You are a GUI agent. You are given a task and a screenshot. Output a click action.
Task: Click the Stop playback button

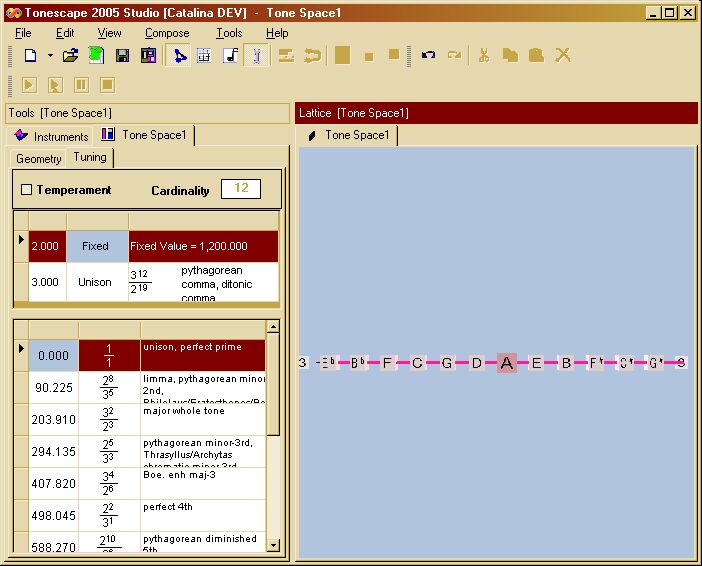(x=107, y=85)
